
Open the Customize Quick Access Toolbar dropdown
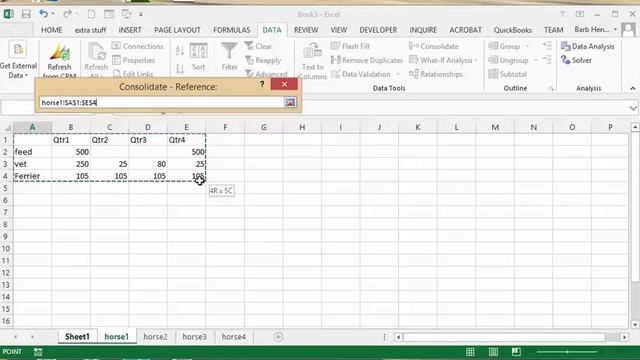141,14
